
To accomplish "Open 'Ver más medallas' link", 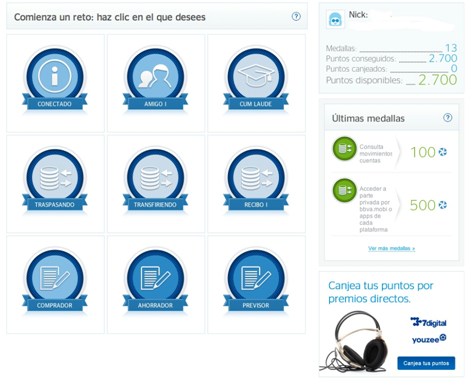I will click(x=391, y=248).
